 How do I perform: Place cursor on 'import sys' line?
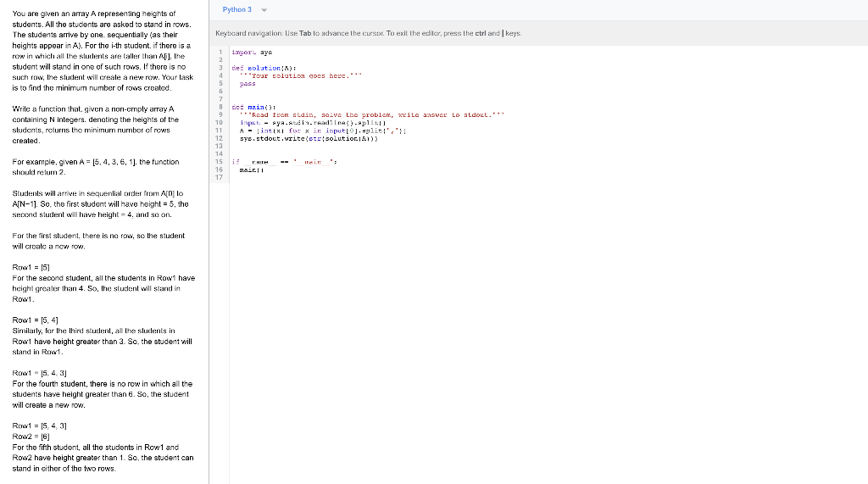pyautogui.click(x=252, y=52)
